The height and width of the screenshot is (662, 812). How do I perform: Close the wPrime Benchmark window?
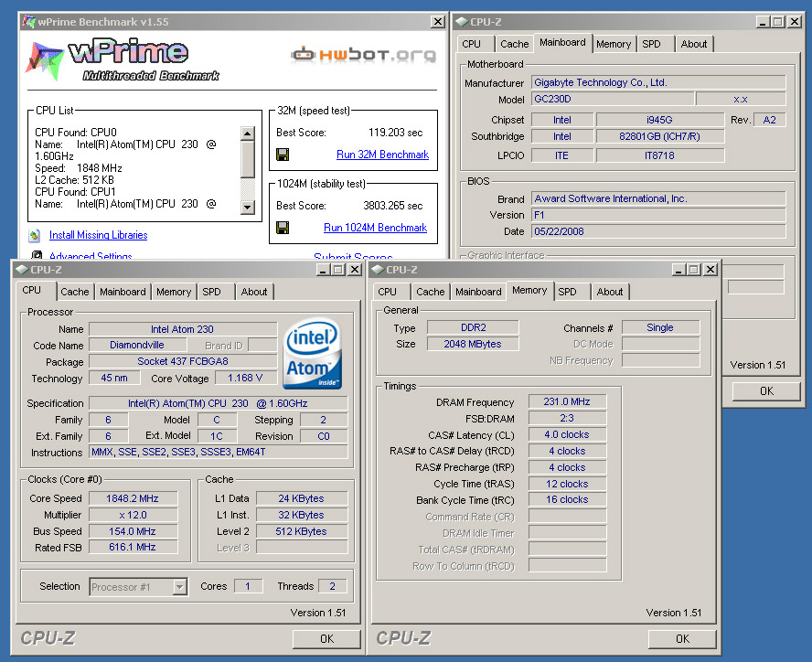(438, 22)
